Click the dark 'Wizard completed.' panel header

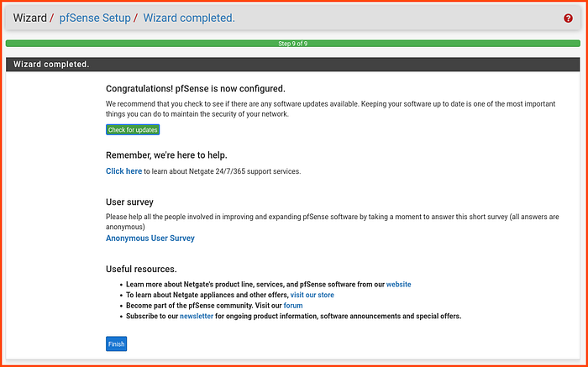tap(293, 64)
